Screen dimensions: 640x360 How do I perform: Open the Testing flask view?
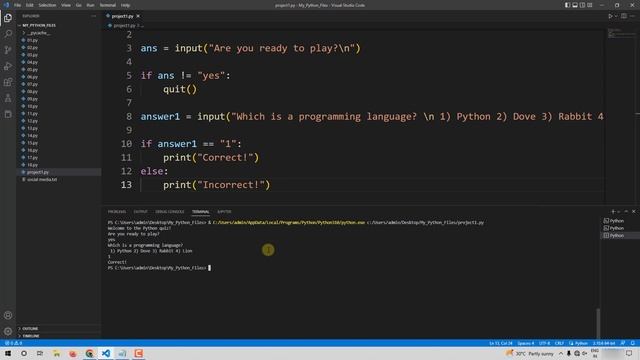[8, 98]
